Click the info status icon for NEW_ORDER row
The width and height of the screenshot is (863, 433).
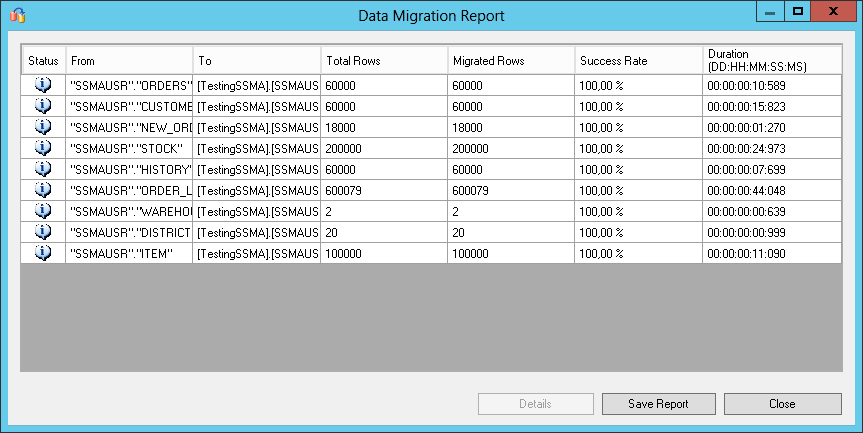click(x=43, y=127)
